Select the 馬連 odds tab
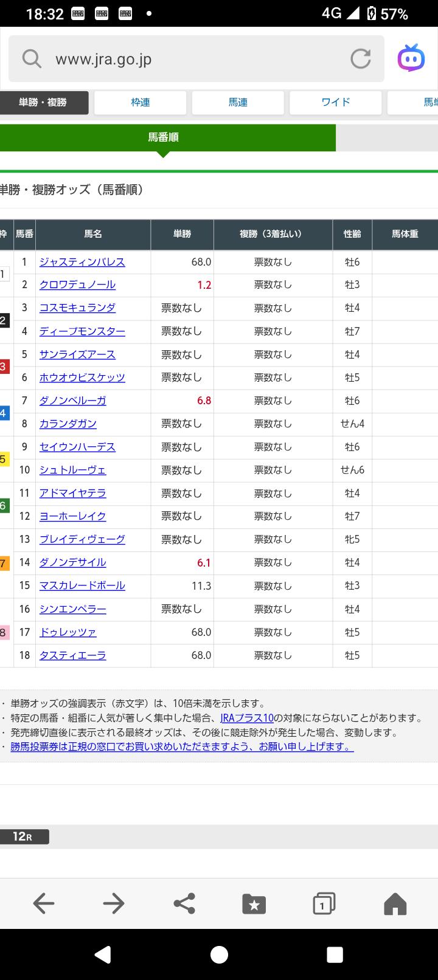The image size is (438, 980). tap(238, 103)
